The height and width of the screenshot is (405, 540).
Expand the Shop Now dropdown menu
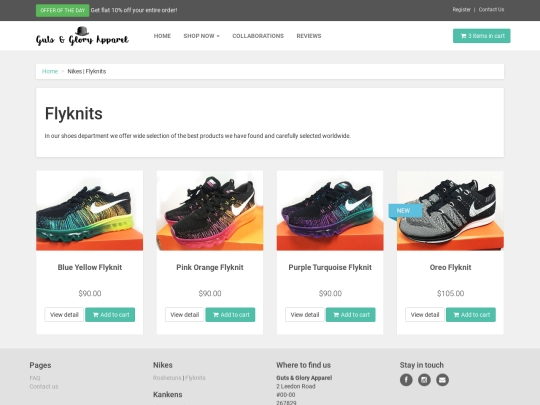pos(201,36)
